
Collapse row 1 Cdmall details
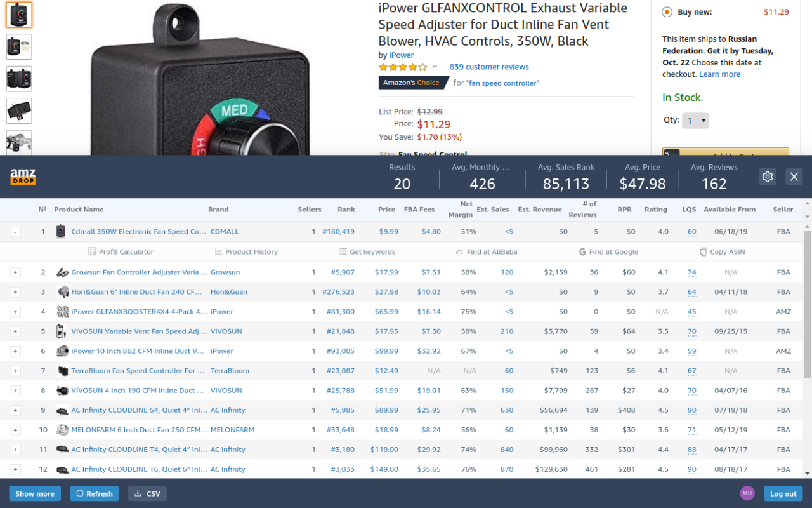(x=16, y=232)
